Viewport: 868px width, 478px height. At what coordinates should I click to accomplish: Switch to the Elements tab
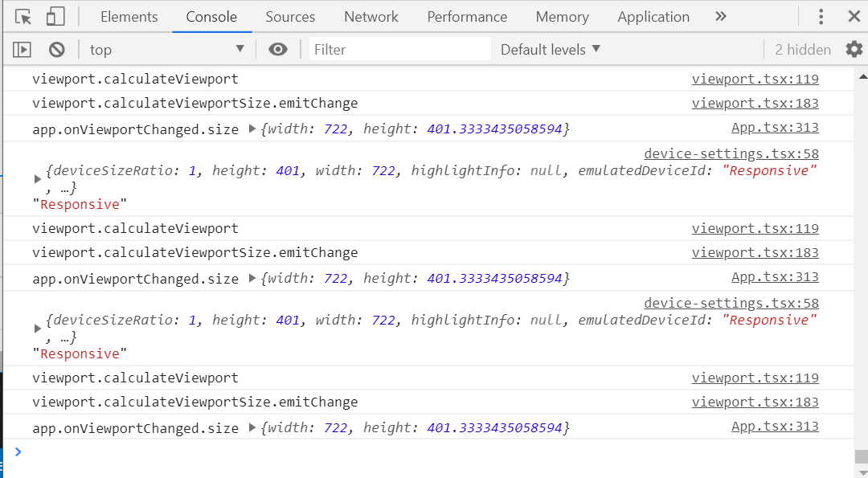click(129, 16)
